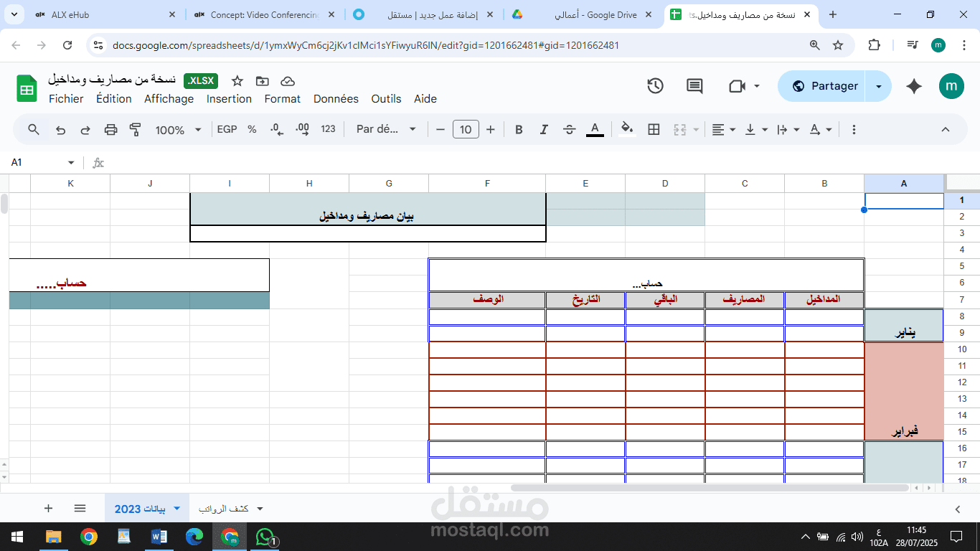Open the Google account avatar
Viewport: 980px width, 551px height.
pos(951,86)
